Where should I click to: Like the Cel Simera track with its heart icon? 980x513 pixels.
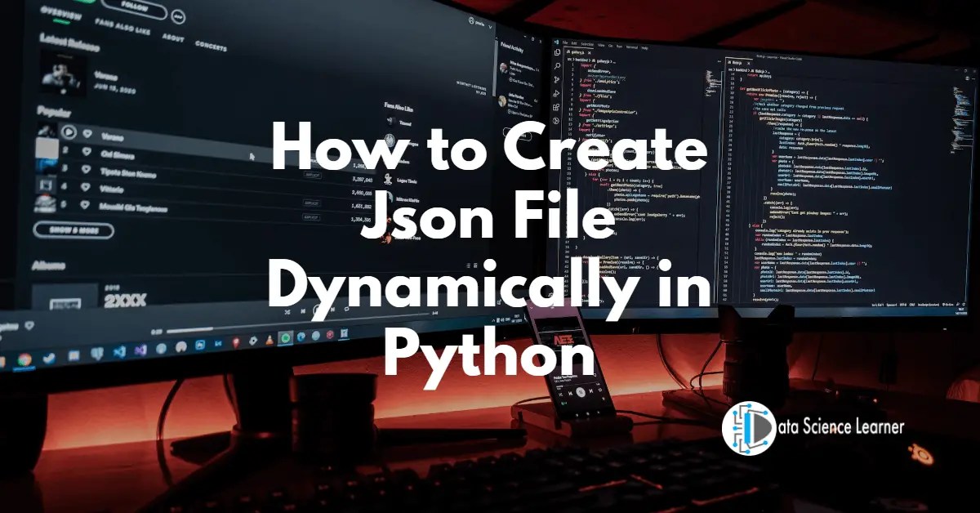pyautogui.click(x=87, y=153)
